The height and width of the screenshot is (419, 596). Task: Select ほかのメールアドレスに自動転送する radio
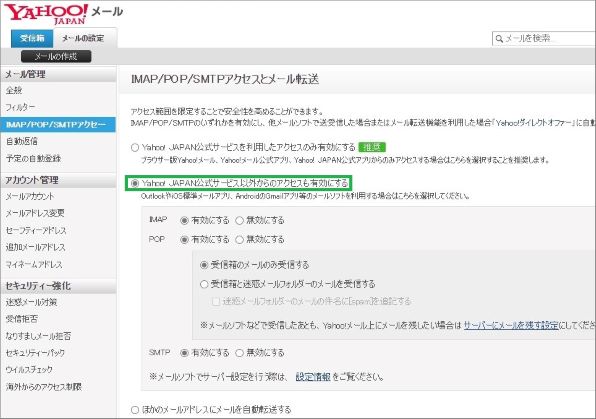(135, 410)
